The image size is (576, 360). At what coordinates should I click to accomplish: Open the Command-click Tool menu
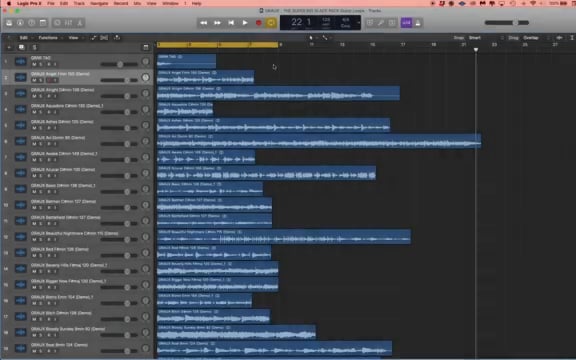pyautogui.click(x=326, y=37)
